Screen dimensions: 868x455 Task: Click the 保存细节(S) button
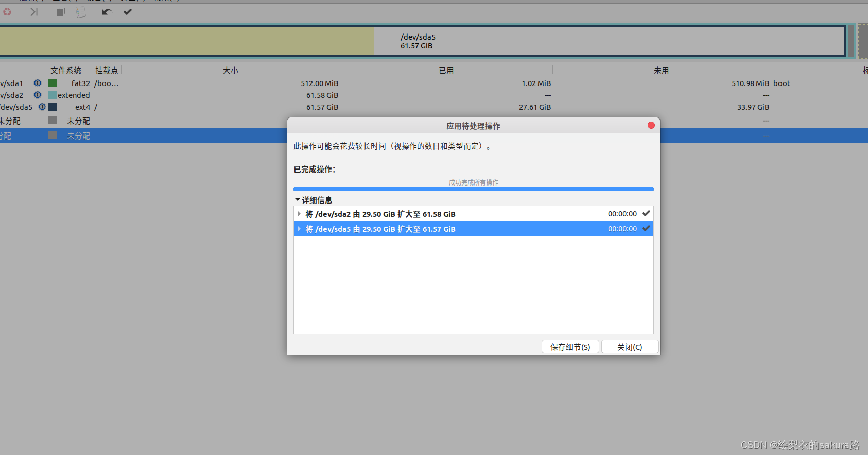570,347
